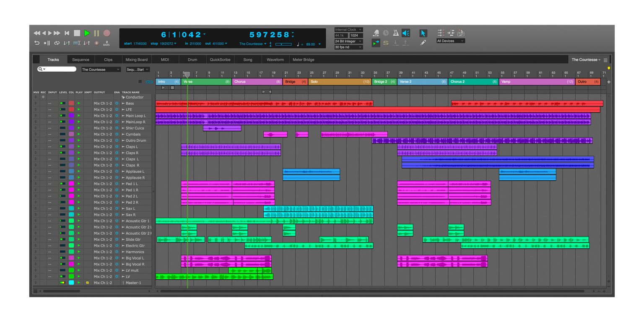Toggle enable power button for Bass track
This screenshot has height=322, width=644.
(117, 103)
